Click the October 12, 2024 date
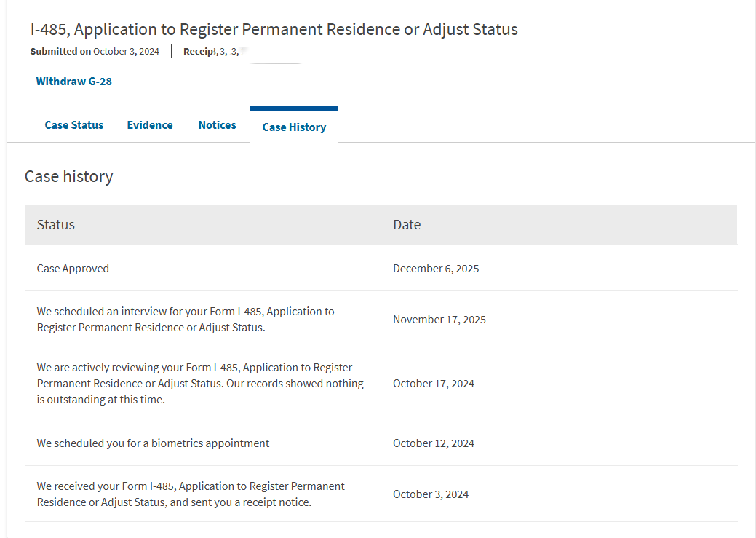Screen dimensions: 756x538 [434, 443]
